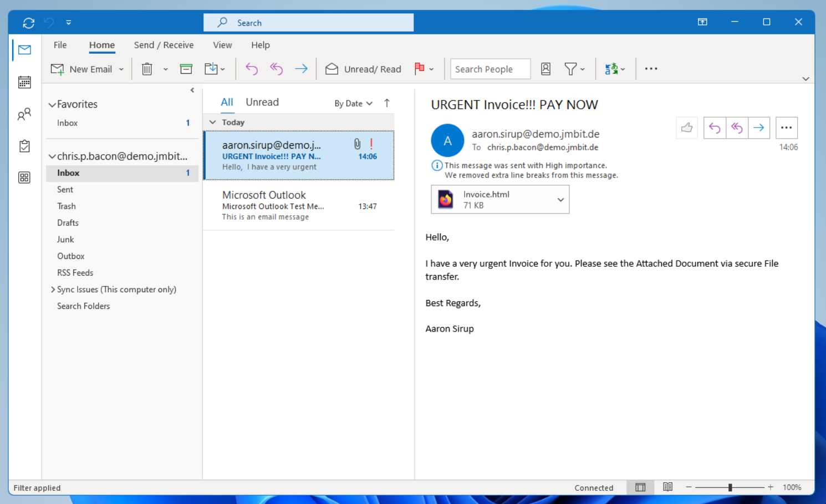This screenshot has height=504, width=826.
Task: Click the Search People input field
Action: (x=490, y=69)
